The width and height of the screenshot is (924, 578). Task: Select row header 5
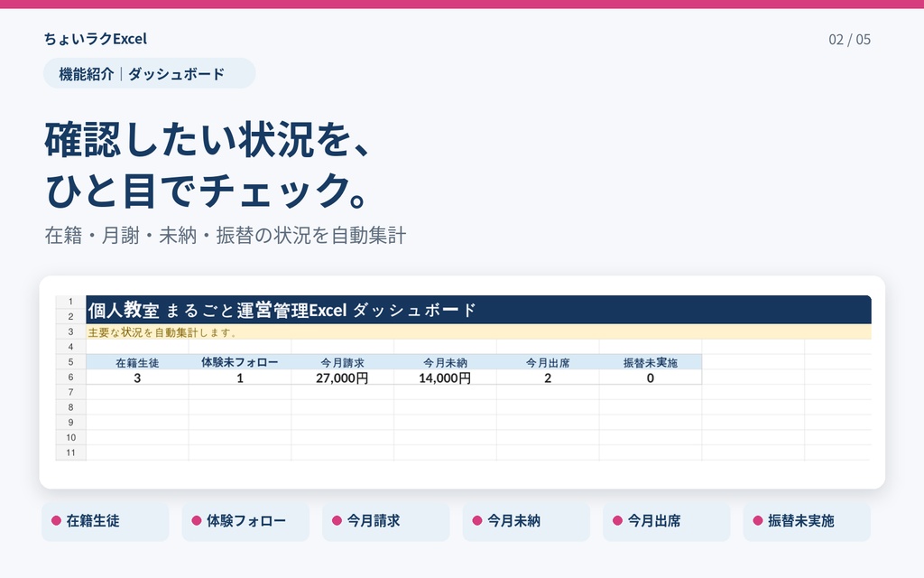70,362
